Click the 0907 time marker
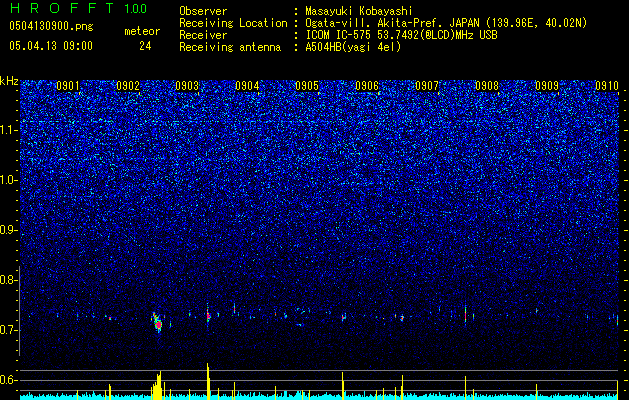 click(427, 86)
